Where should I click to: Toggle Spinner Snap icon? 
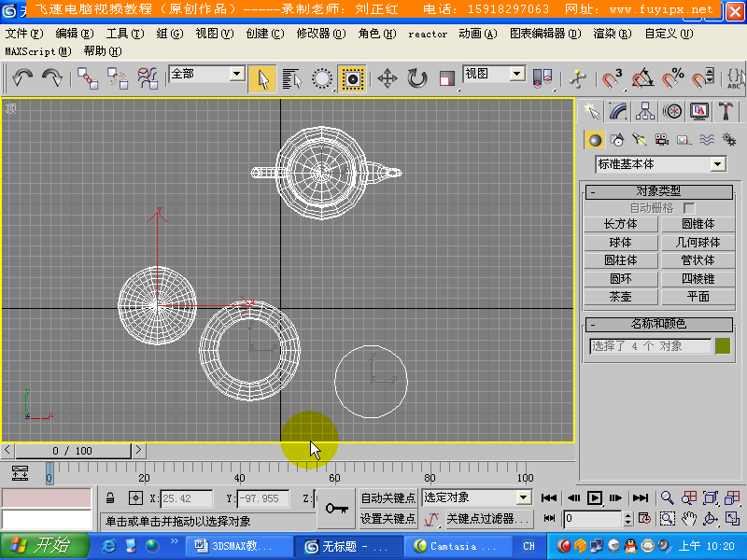click(703, 78)
